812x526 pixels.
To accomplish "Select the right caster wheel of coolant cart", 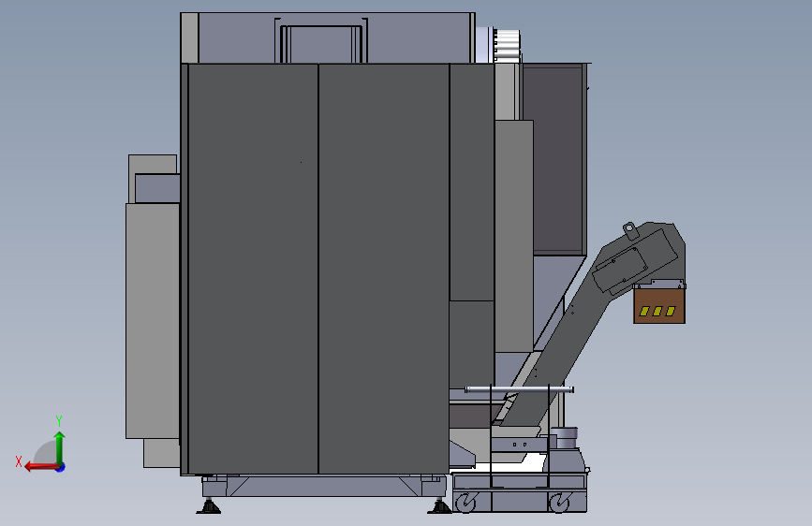I will tap(559, 503).
